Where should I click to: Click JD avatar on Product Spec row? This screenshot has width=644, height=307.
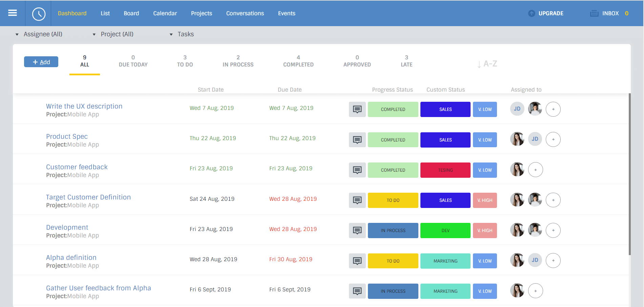535,139
